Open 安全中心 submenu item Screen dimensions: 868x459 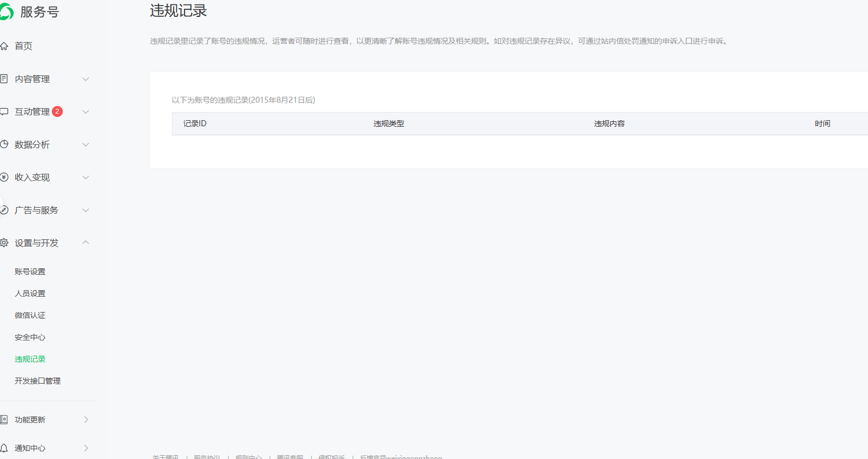(30, 337)
